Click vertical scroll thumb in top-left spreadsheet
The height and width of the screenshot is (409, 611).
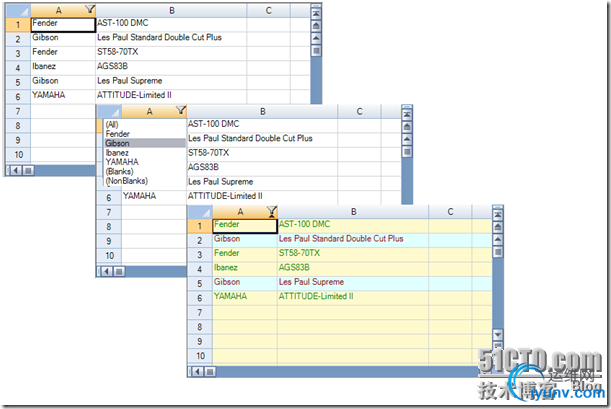pyautogui.click(x=316, y=51)
